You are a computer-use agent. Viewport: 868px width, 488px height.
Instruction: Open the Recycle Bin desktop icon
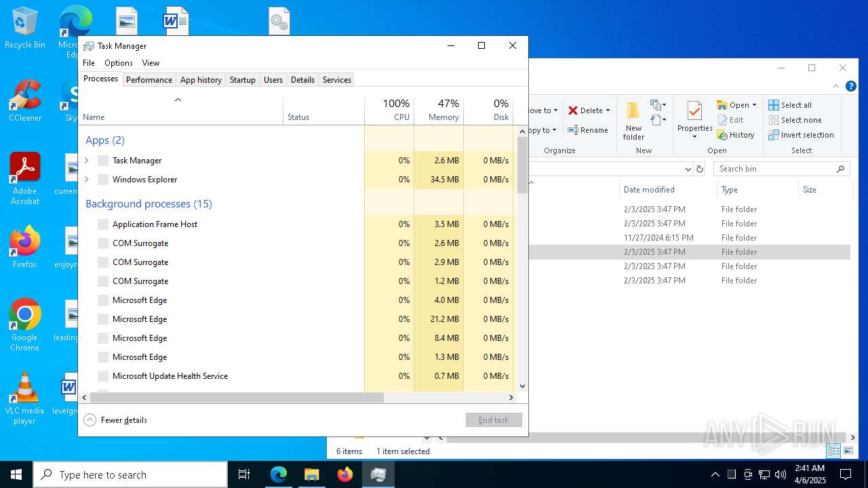coord(24,28)
